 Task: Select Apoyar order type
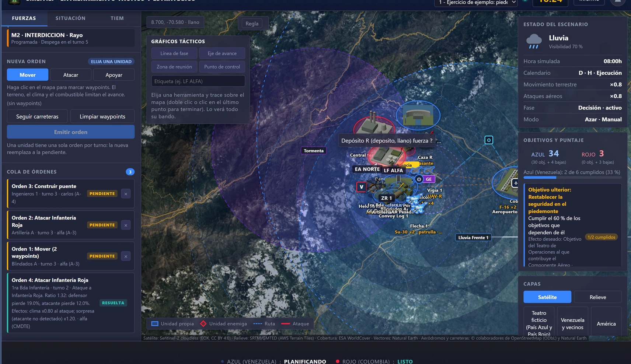(x=114, y=75)
